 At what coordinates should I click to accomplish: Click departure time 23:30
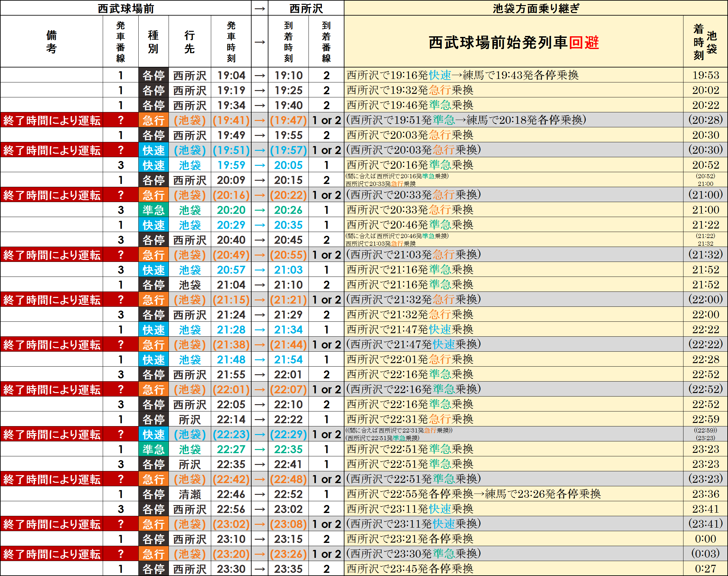231,569
